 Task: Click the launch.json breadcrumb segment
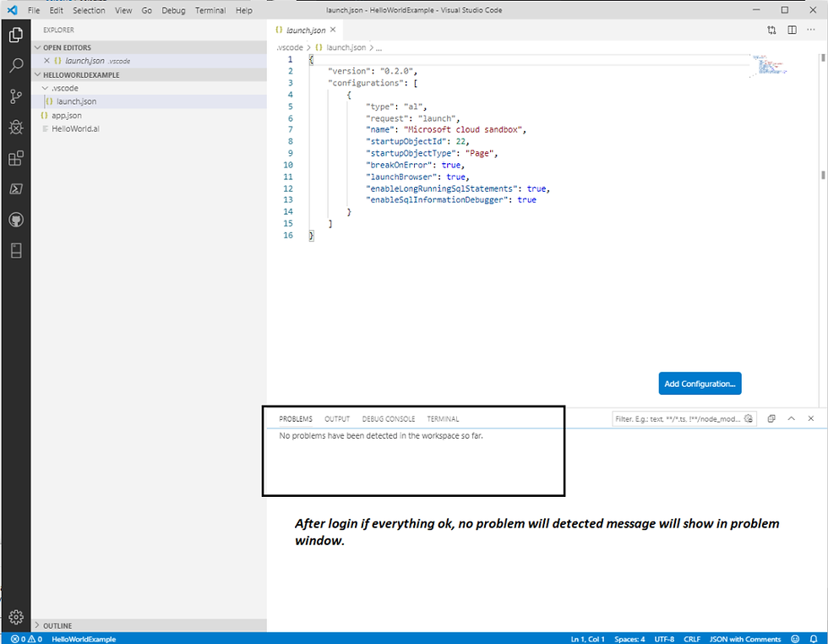[346, 47]
